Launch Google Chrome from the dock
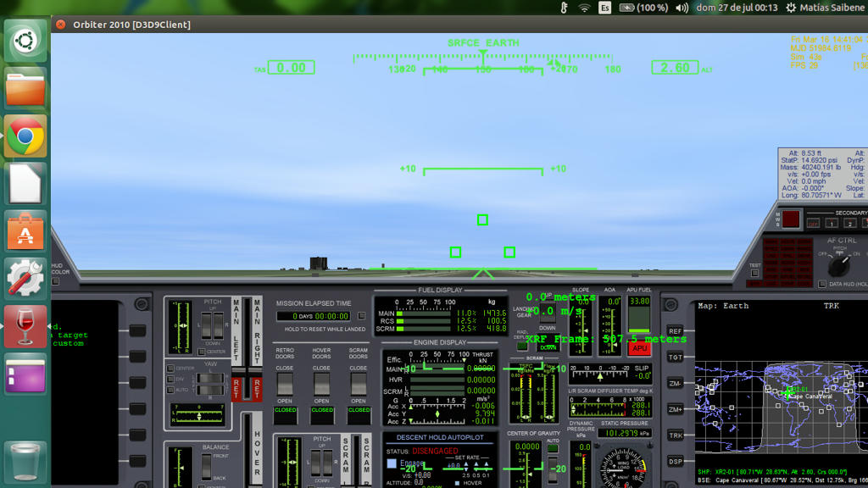 coord(25,136)
